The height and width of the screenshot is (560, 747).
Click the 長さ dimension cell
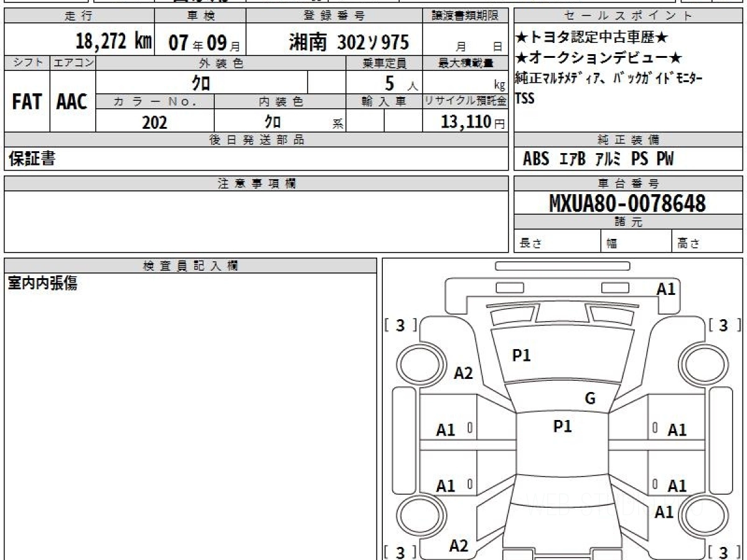[x=558, y=241]
